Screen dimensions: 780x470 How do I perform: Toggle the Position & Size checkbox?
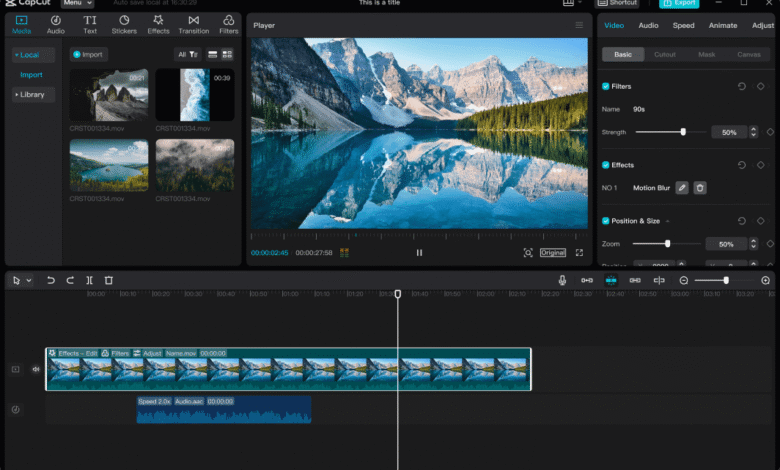(606, 221)
